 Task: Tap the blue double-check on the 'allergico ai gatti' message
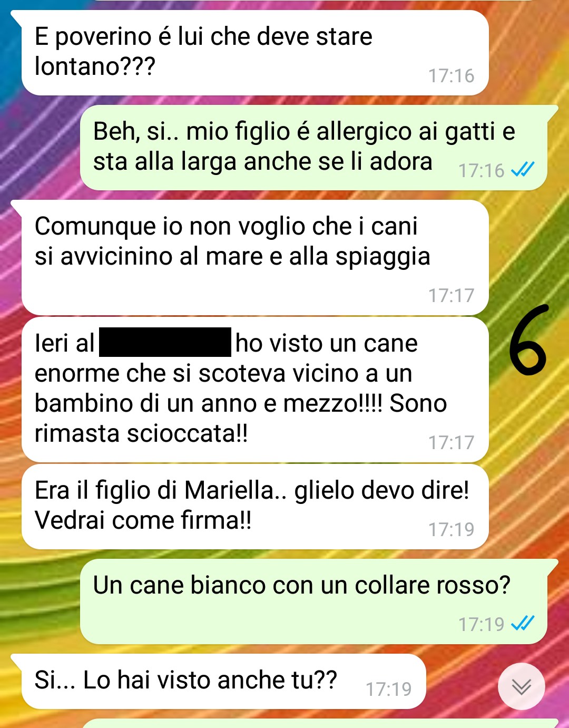click(x=523, y=170)
